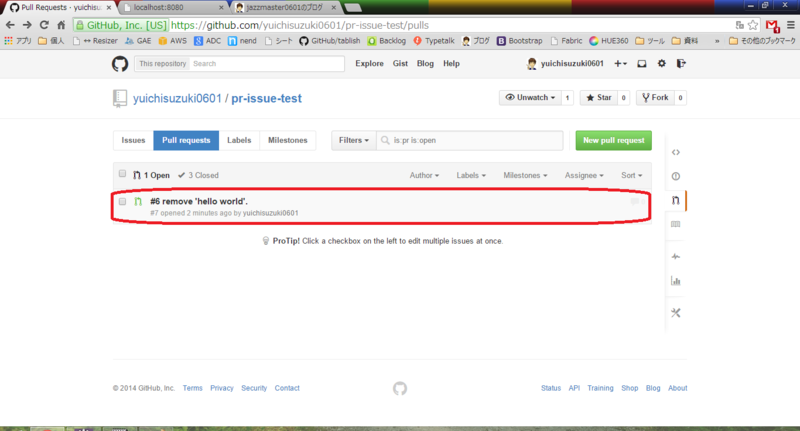Sign out using the header icon
The width and height of the screenshot is (800, 431).
[x=681, y=63]
